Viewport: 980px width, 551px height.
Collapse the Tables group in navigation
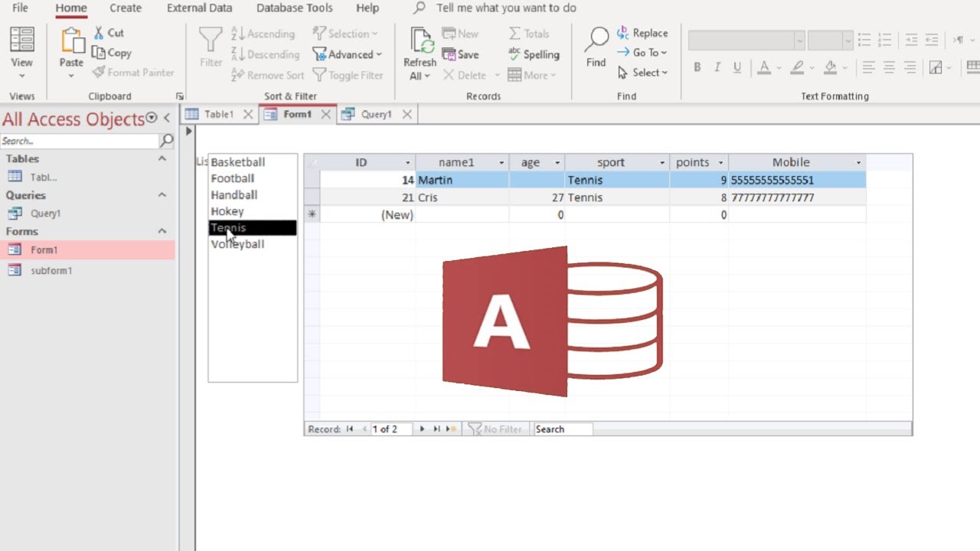(162, 158)
